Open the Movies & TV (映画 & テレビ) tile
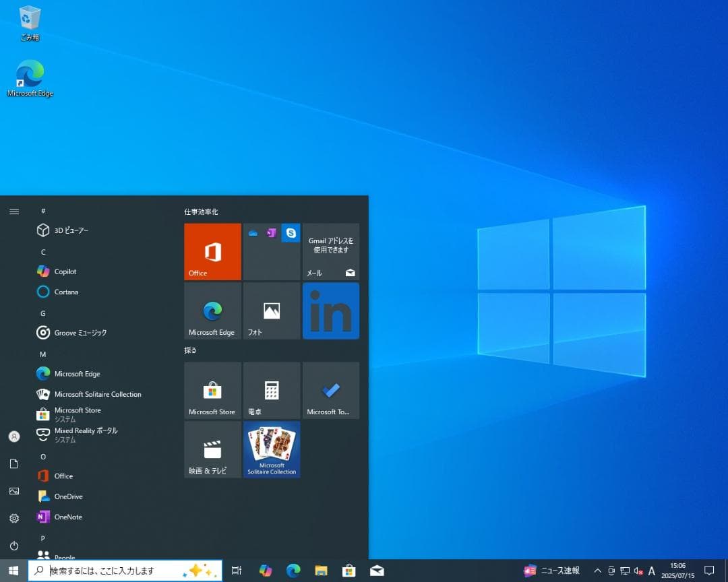Image resolution: width=728 pixels, height=582 pixels. coord(212,449)
